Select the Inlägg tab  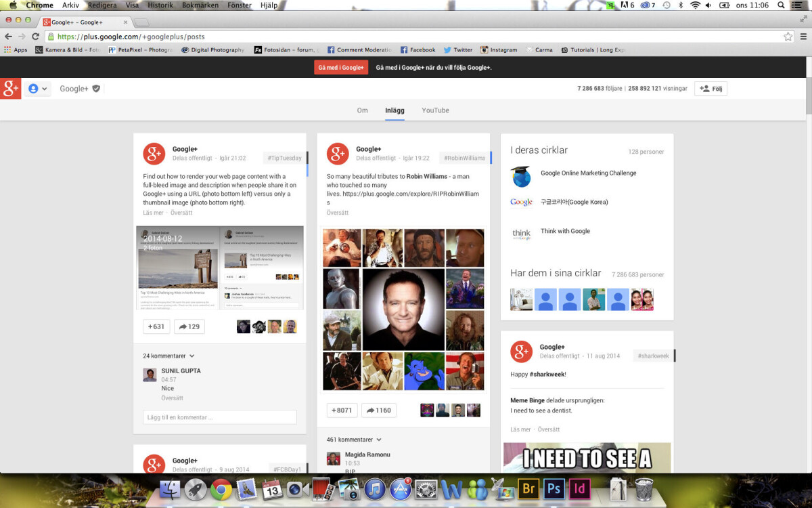point(394,110)
